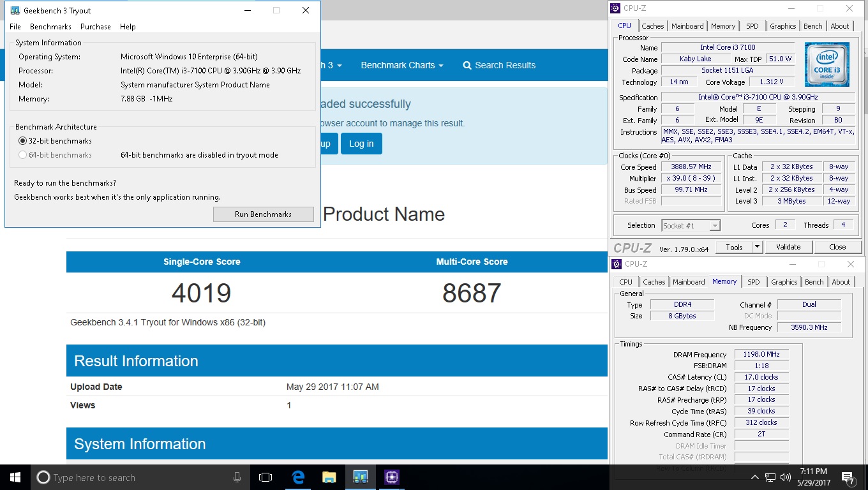Switch to Memory tab in top CPU-Z
This screenshot has height=490, width=868.
[x=723, y=26]
